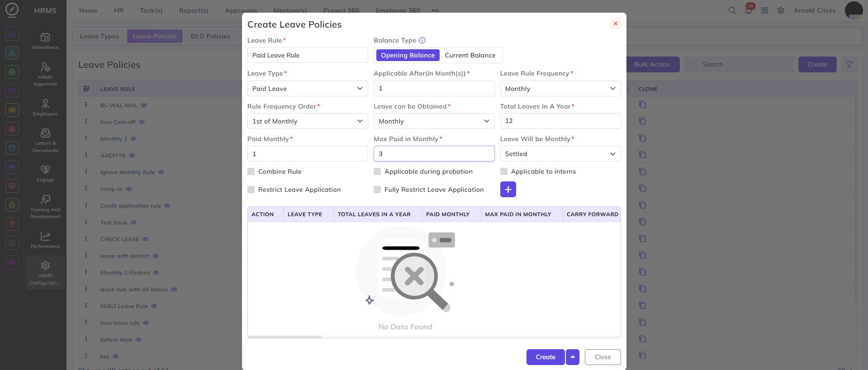Open row menu for CHECK LEAVE
Viewport: 868px width, 370px height.
pos(86,239)
